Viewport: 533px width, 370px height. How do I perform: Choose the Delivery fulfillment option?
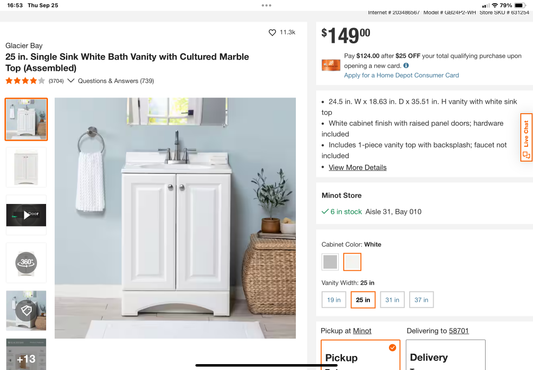446,355
